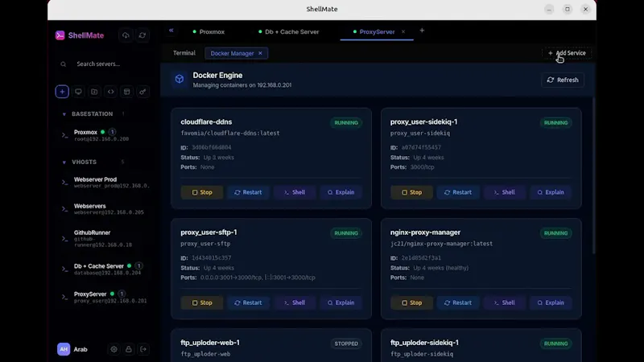Select ProxyServer entry in sidebar
644x362 pixels.
tap(104, 297)
